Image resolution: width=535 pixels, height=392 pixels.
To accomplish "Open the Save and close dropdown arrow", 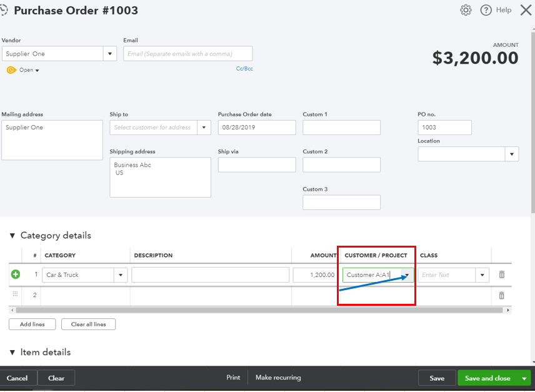I will 524,378.
